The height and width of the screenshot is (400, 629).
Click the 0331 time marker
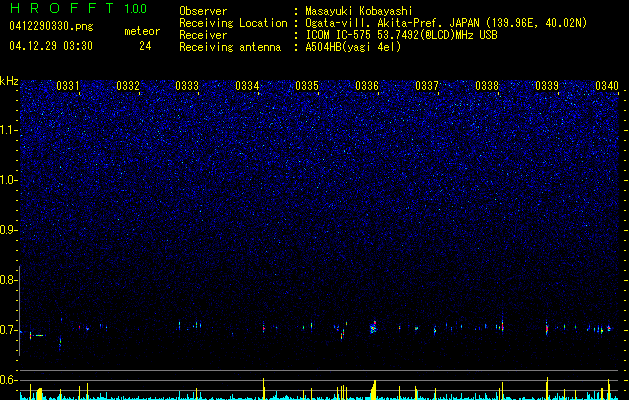click(x=68, y=86)
